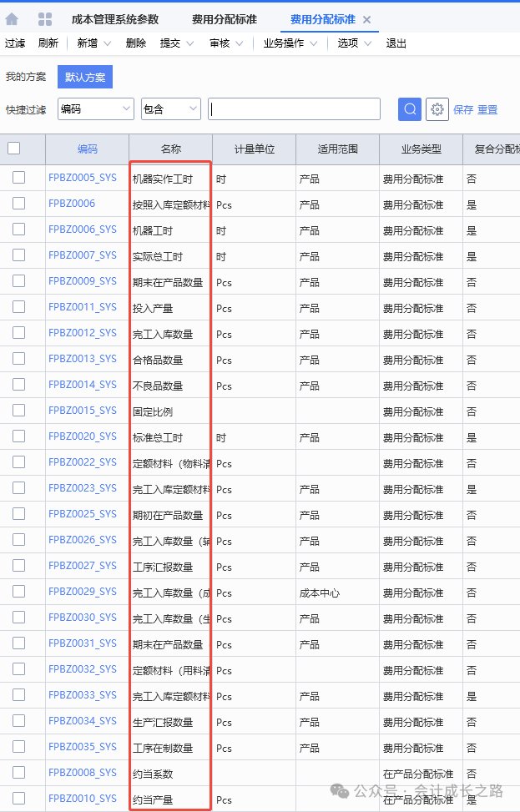Click the home icon
The height and width of the screenshot is (812, 520).
coord(12,19)
